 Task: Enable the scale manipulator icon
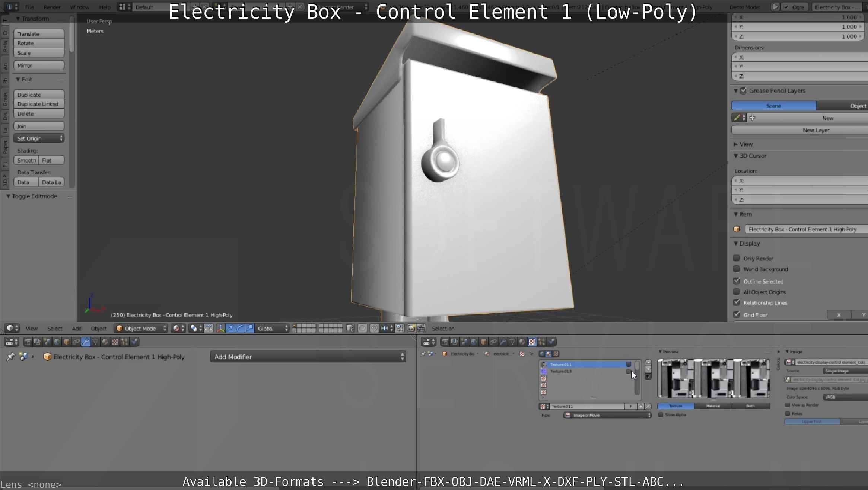(x=249, y=328)
